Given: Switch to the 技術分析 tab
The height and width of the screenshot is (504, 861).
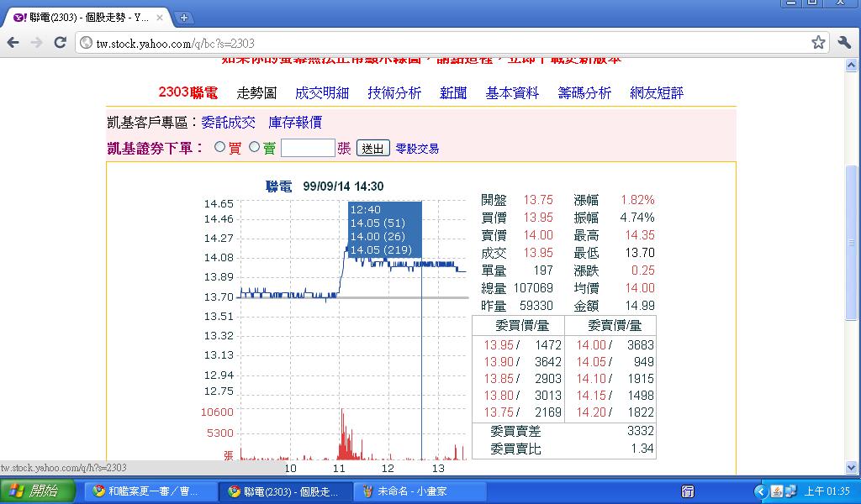Looking at the screenshot, I should point(394,93).
